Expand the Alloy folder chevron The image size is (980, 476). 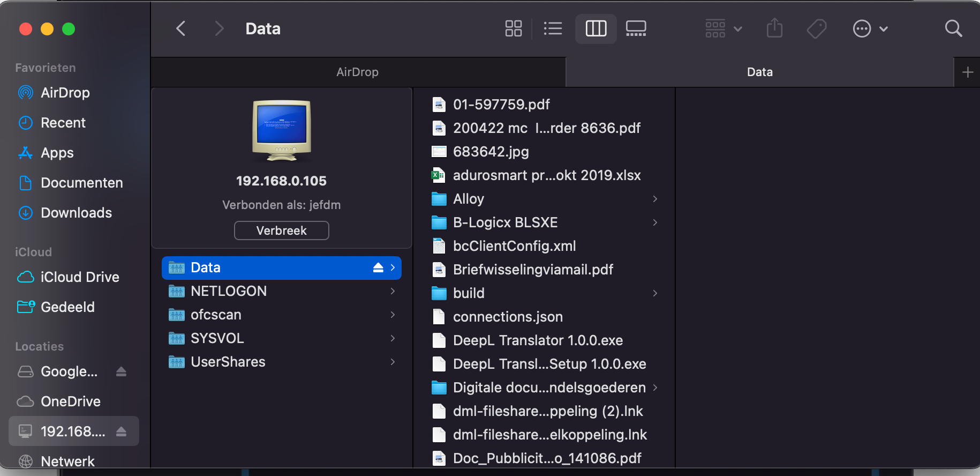[x=655, y=199]
